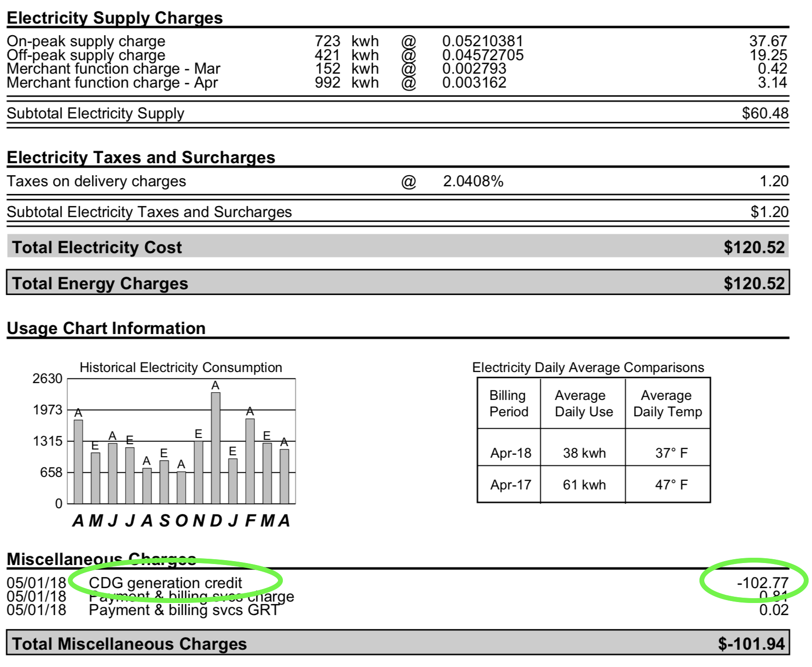Image resolution: width=812 pixels, height=667 pixels.
Task: Click the Apr-17 billing period cell
Action: [511, 485]
